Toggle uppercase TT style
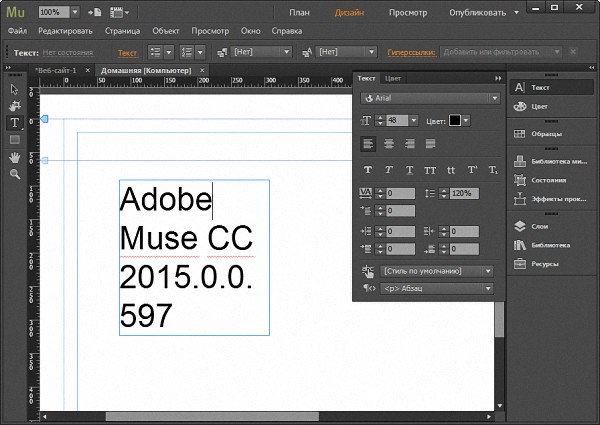This screenshot has height=425, width=600. (430, 170)
